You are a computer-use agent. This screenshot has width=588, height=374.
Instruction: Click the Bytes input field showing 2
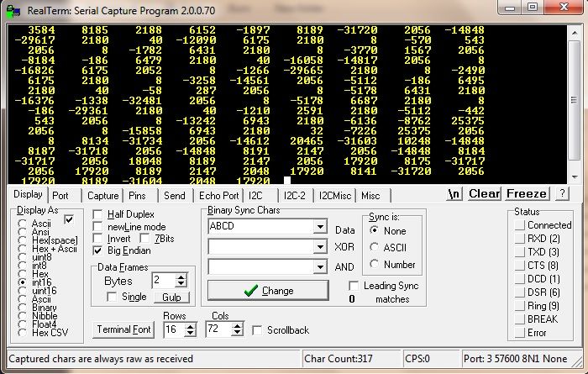point(165,280)
